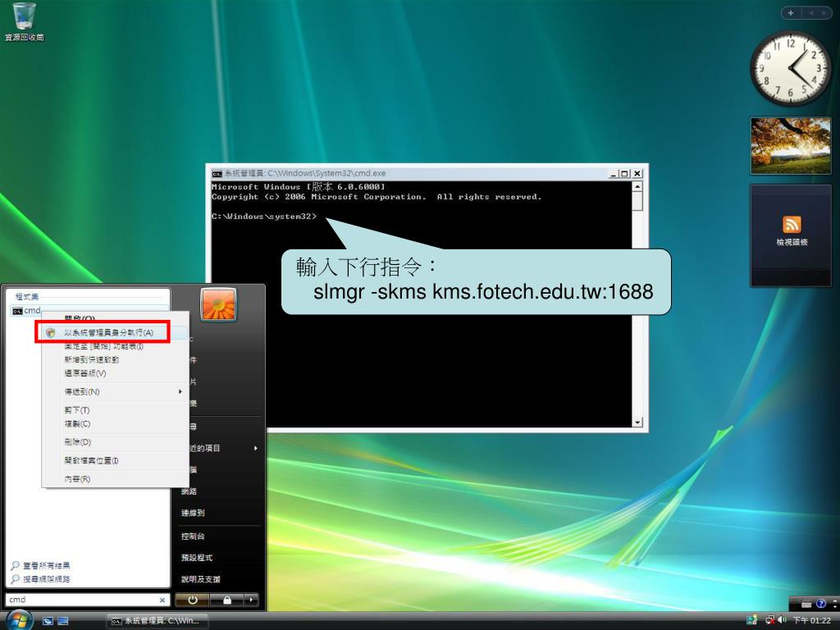
Task: Click the slideshow photo gadget
Action: 791,146
